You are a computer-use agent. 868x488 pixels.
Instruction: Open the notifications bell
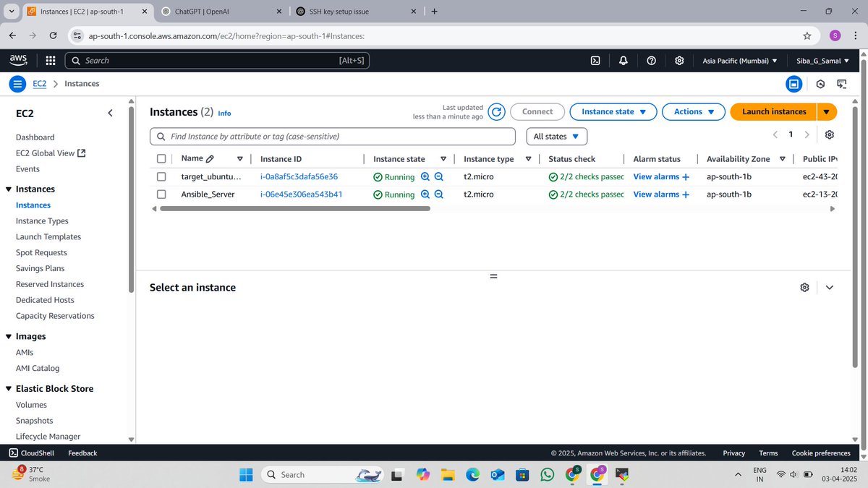624,61
